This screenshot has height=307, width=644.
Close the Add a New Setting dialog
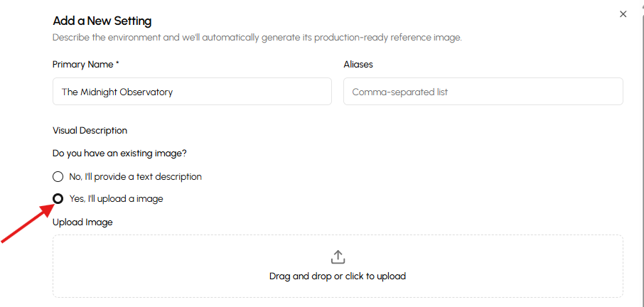(623, 14)
